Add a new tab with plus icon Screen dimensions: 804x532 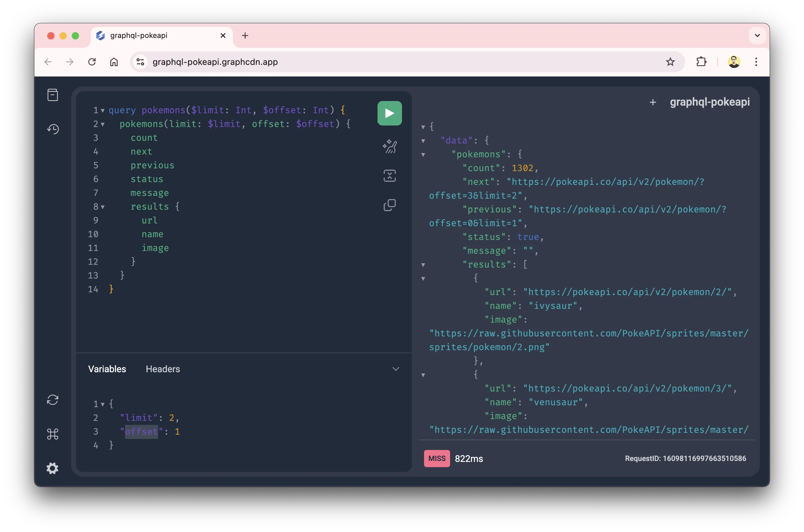click(653, 103)
